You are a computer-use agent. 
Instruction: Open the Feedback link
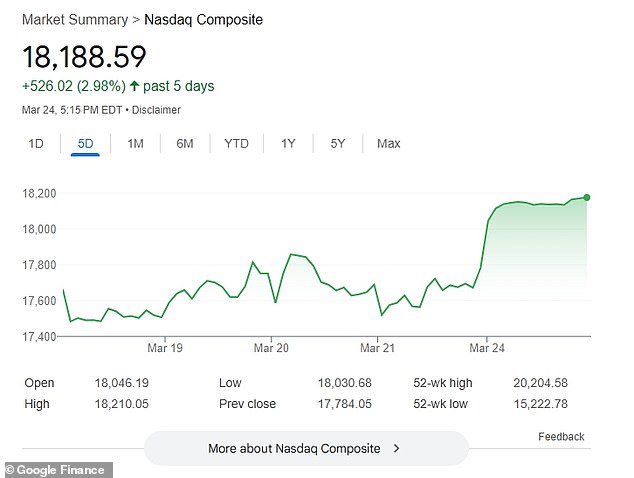point(561,437)
